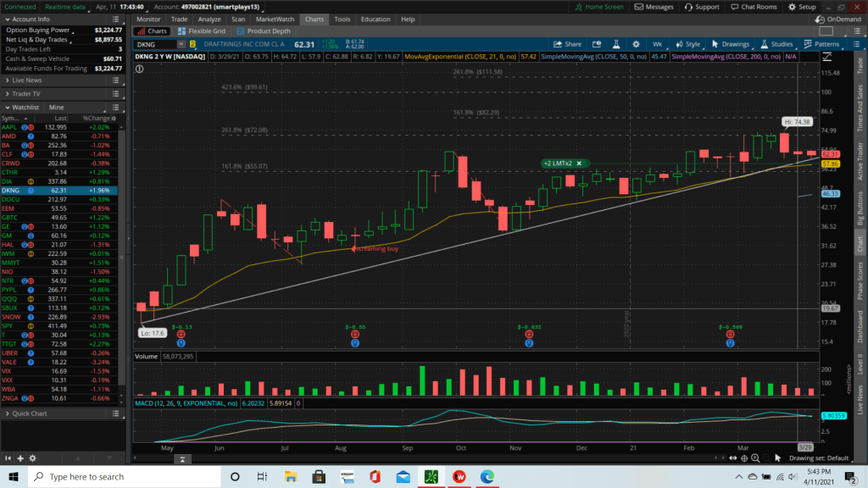
Task: Toggle OnDemand mode
Action: click(843, 19)
